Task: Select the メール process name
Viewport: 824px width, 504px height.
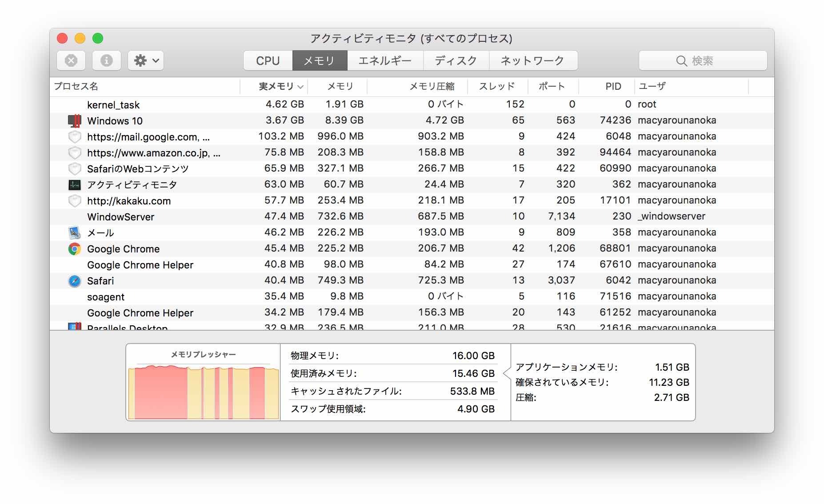Action: (x=100, y=233)
